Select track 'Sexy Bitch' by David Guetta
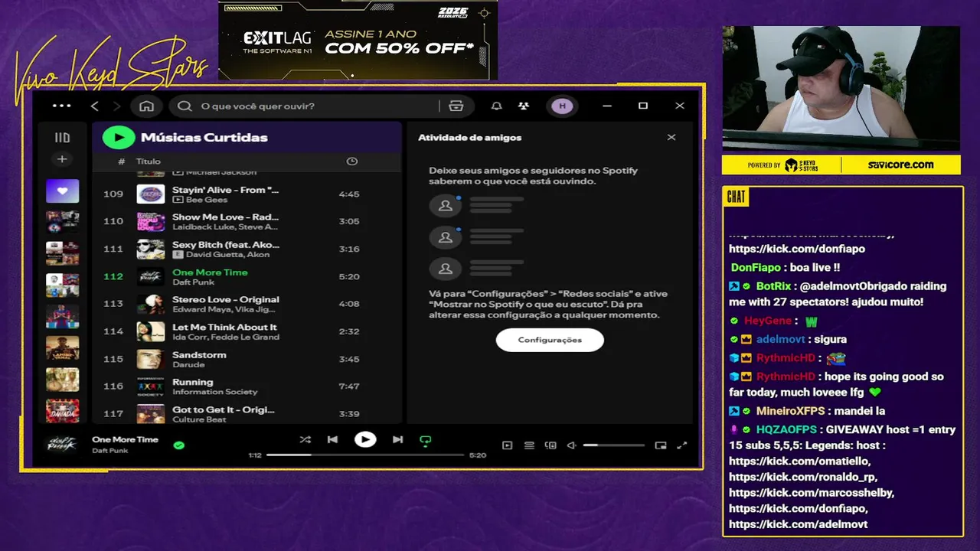Screen dimensions: 980x551 pyautogui.click(x=247, y=249)
